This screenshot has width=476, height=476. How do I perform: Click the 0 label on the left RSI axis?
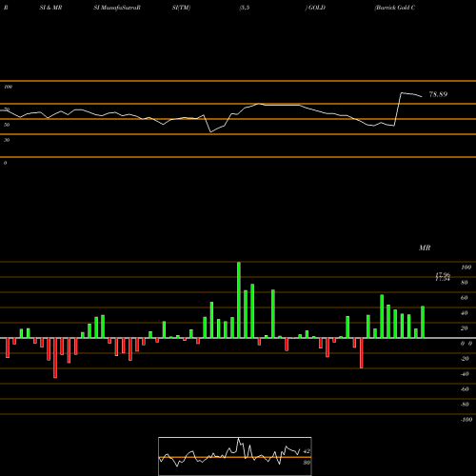pos(5,163)
